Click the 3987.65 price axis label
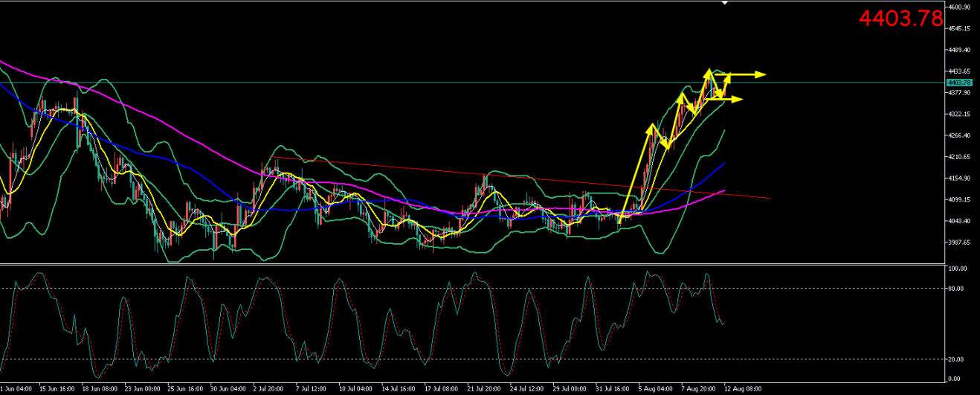 (x=960, y=242)
